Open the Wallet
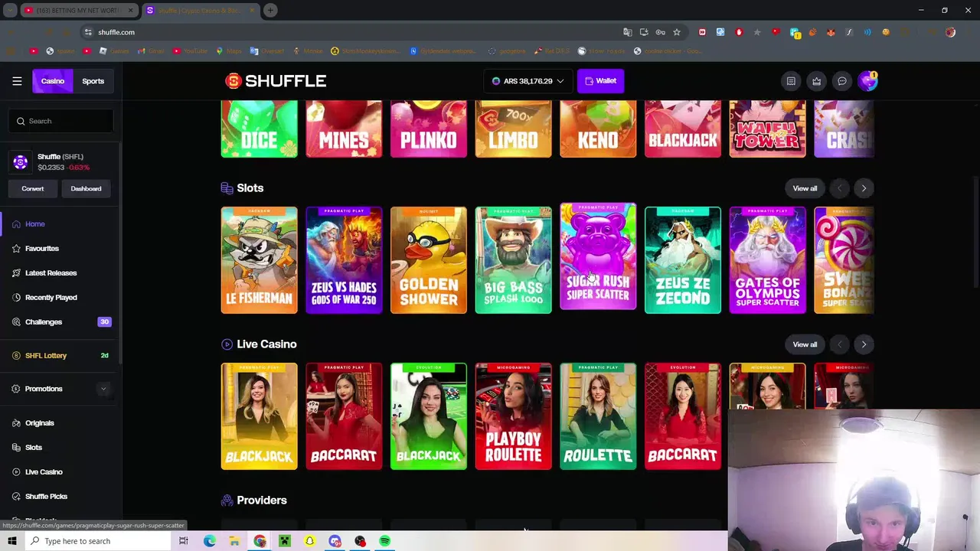 tap(600, 81)
